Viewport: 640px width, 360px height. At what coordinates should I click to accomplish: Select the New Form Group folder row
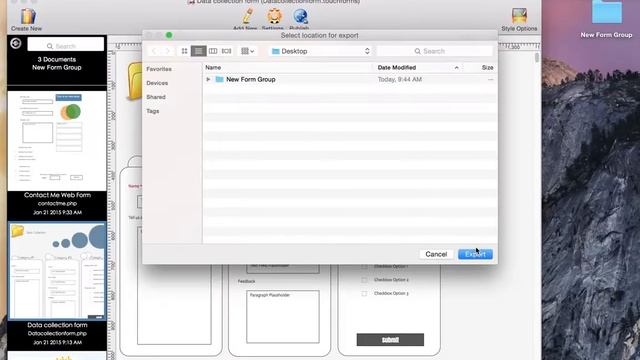pos(349,79)
